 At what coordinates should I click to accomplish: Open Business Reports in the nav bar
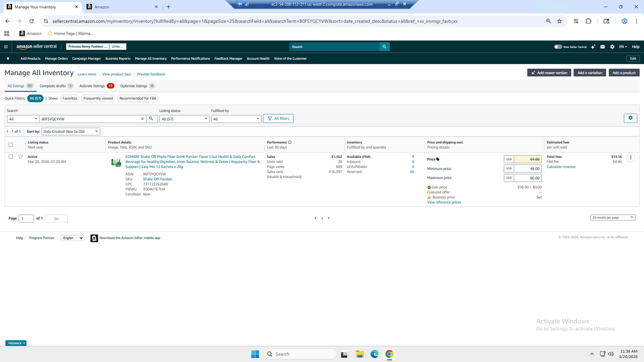click(x=118, y=58)
